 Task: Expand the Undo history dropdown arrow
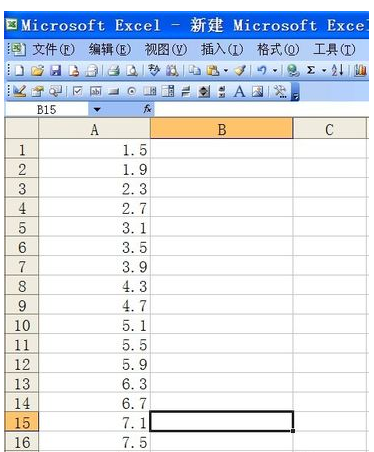point(275,70)
